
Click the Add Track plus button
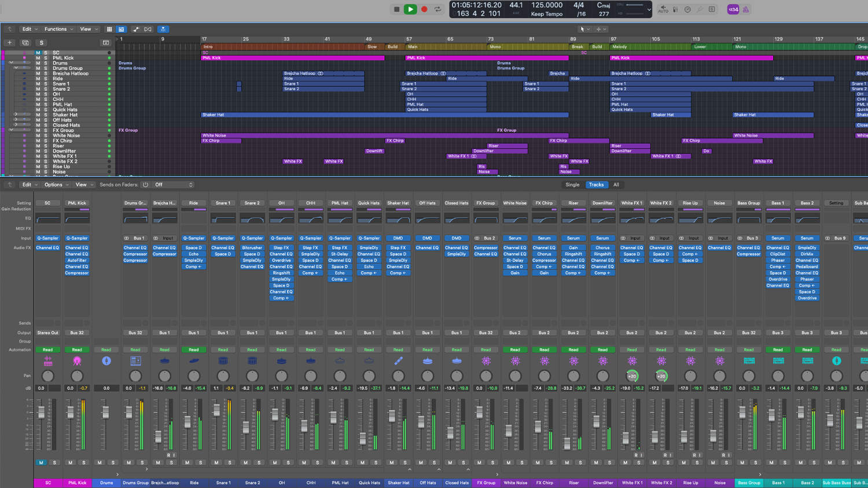[9, 42]
